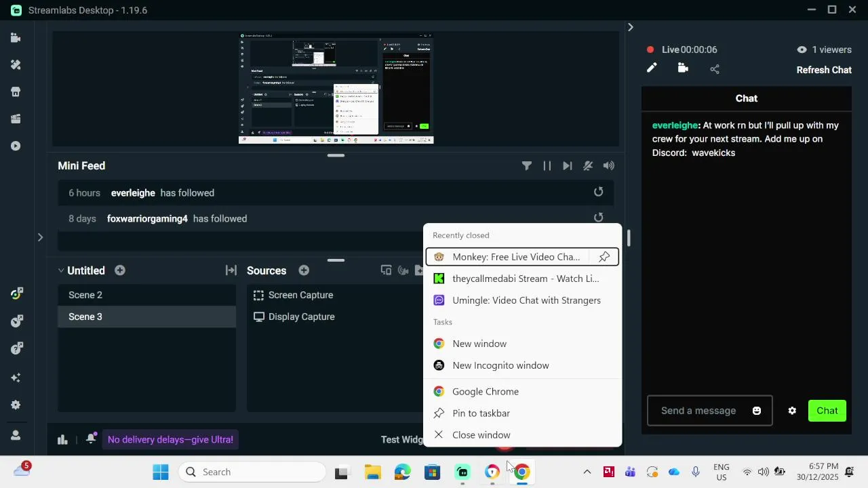This screenshot has height=488, width=868.
Task: Open Settings gear in left sidebar
Action: [16, 405]
